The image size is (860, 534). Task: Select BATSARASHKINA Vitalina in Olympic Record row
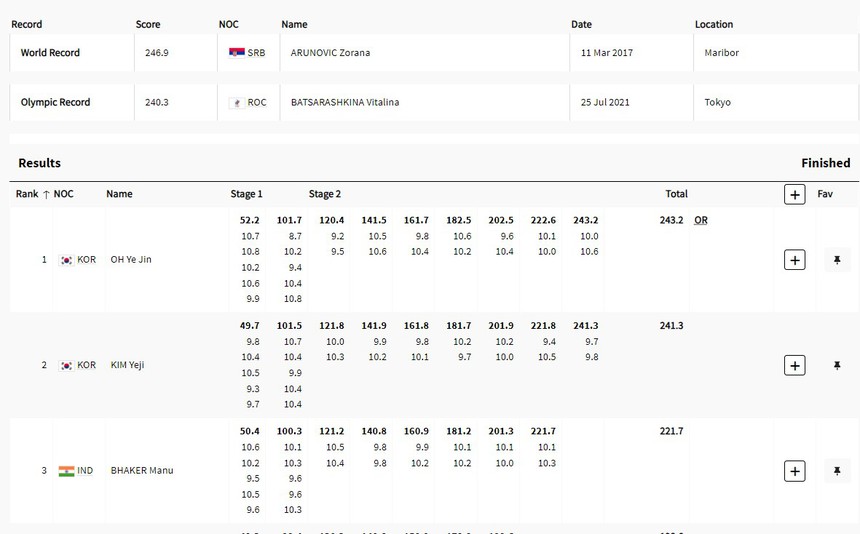pyautogui.click(x=345, y=103)
